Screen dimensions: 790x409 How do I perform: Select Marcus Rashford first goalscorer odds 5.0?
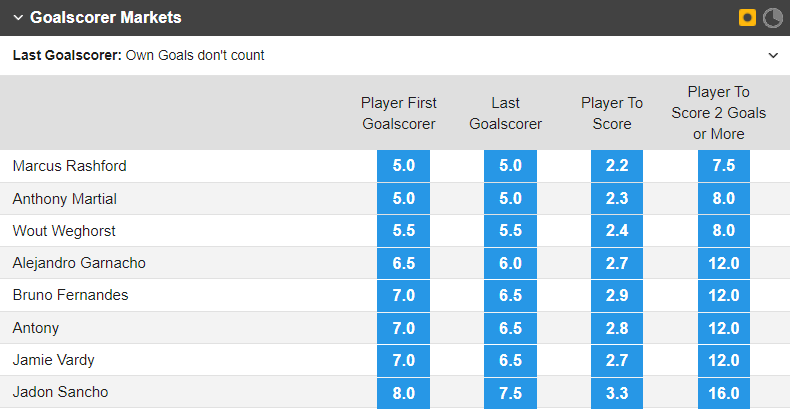click(403, 166)
